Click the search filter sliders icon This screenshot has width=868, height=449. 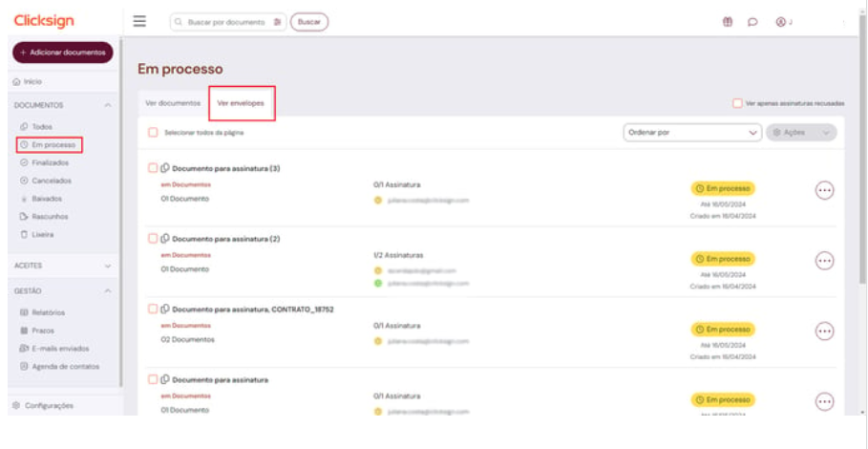click(277, 22)
